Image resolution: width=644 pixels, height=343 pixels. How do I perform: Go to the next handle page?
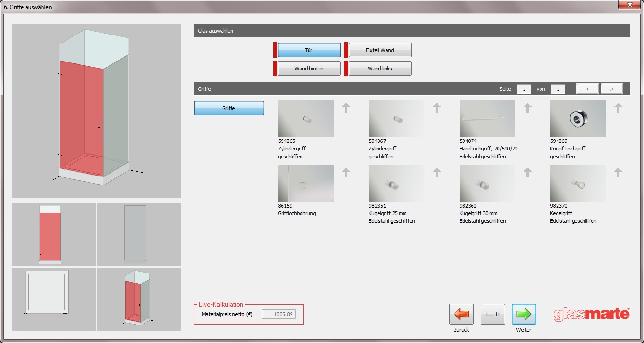[x=611, y=89]
